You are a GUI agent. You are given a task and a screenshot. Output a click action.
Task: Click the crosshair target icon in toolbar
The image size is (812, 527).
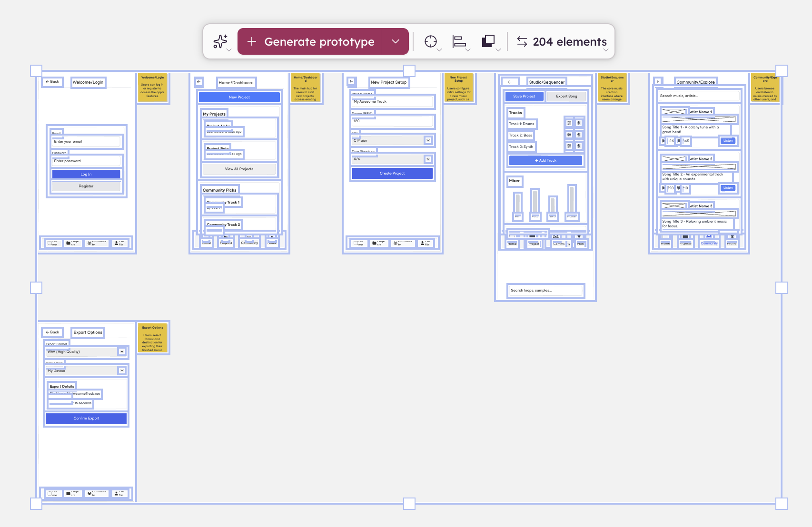(x=431, y=42)
